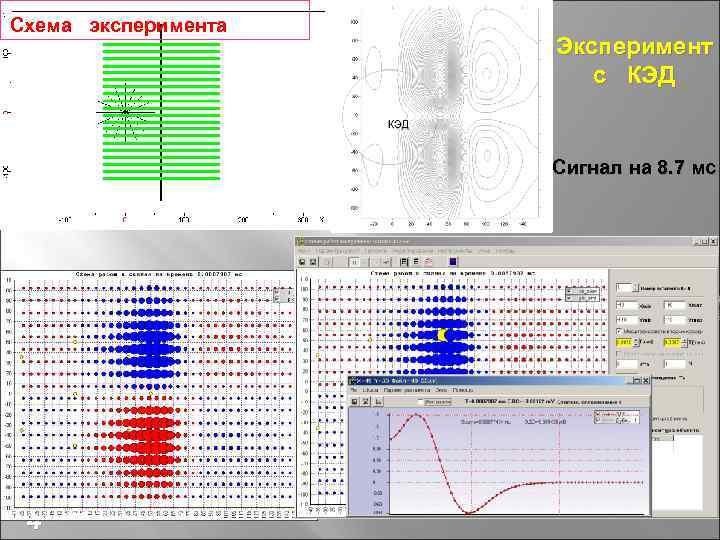Toggle the scale checkbox in right settings panel
720x540 pixels.
619,331
